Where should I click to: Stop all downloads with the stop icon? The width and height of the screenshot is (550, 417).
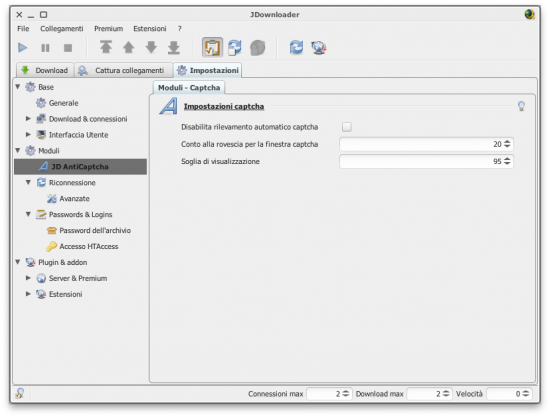tap(68, 47)
